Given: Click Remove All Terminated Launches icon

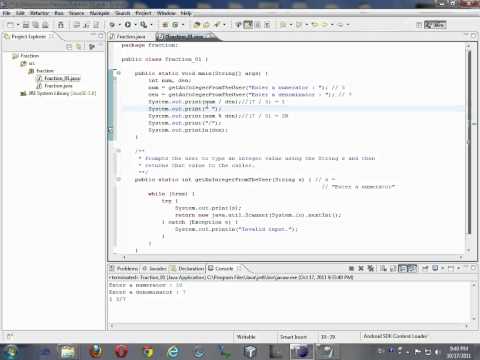Looking at the screenshot, I should (x=370, y=268).
